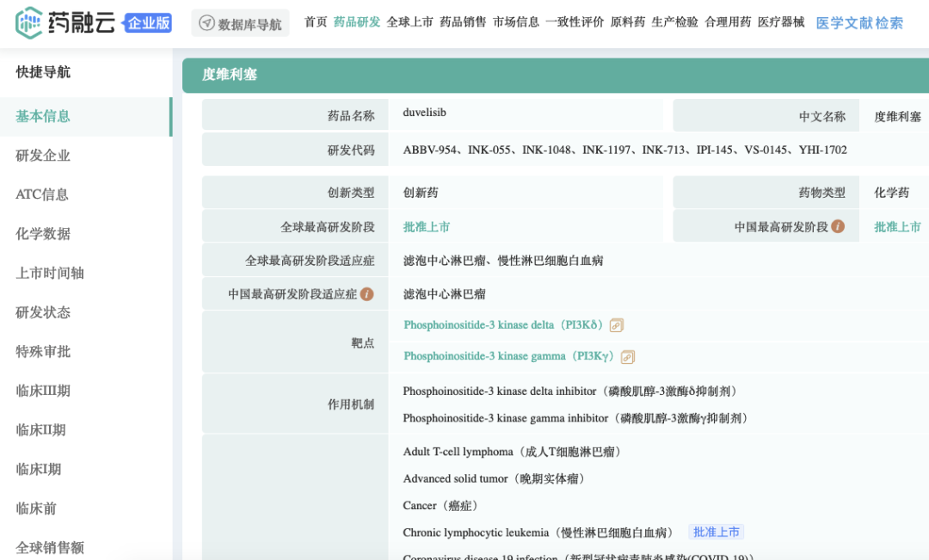Click the 药融云 logo icon
Screen dimensions: 929x560
28,23
